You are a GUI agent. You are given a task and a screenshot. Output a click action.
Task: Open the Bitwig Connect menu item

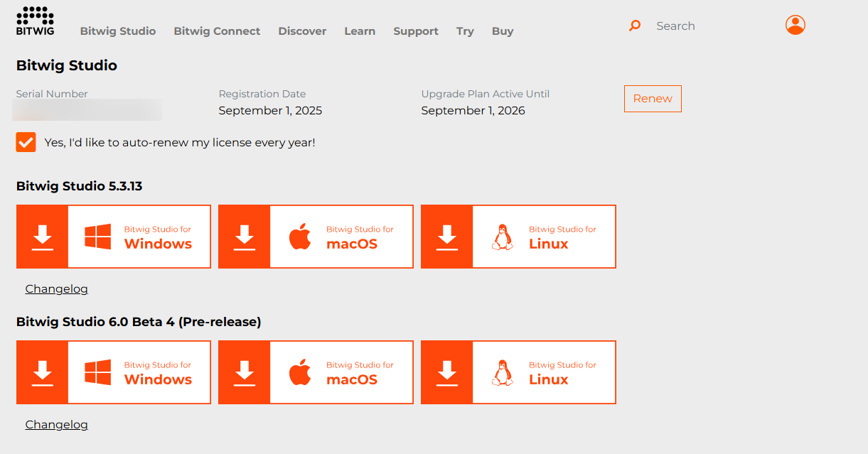[x=217, y=31]
